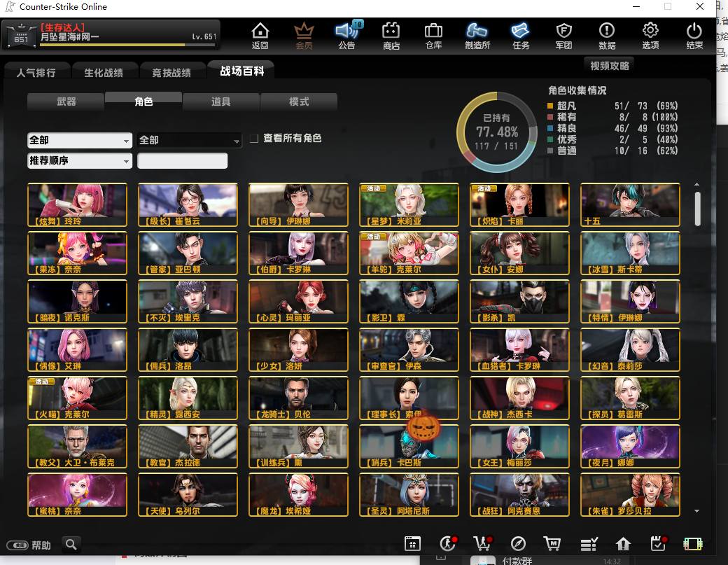Select the 十五 character card
This screenshot has width=728, height=565.
point(630,204)
